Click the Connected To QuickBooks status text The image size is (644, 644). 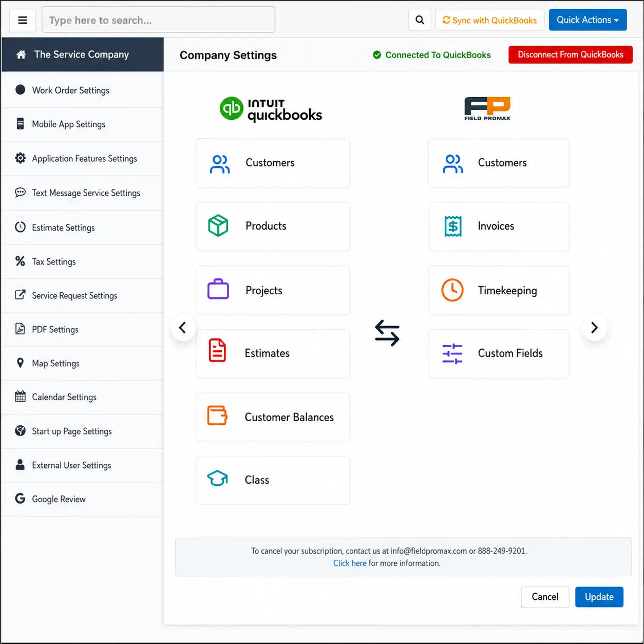438,55
